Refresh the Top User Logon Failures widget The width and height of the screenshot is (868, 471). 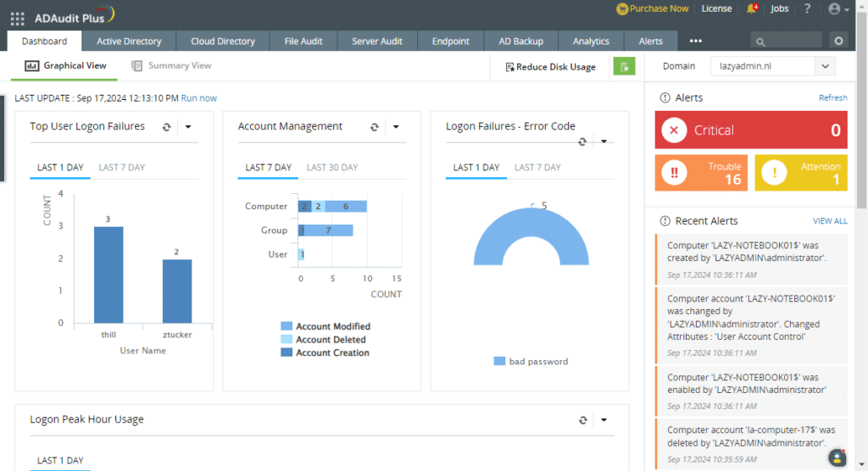coord(167,127)
